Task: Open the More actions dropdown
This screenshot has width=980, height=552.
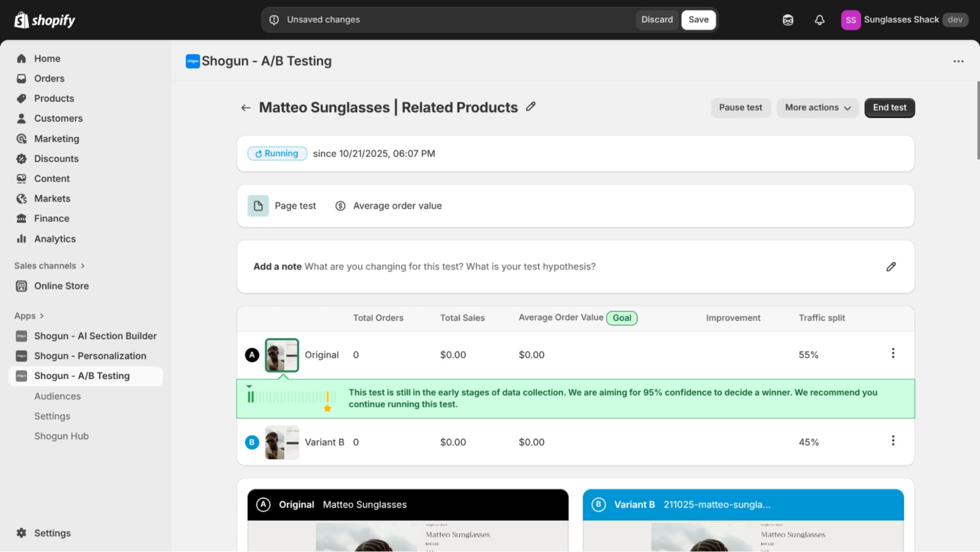Action: 817,107
